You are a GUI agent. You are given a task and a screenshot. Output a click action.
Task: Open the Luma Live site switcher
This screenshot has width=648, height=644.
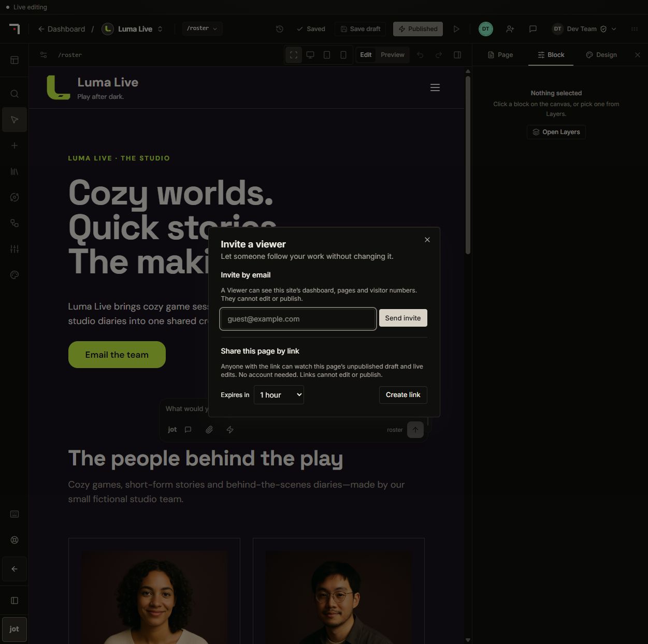point(133,29)
